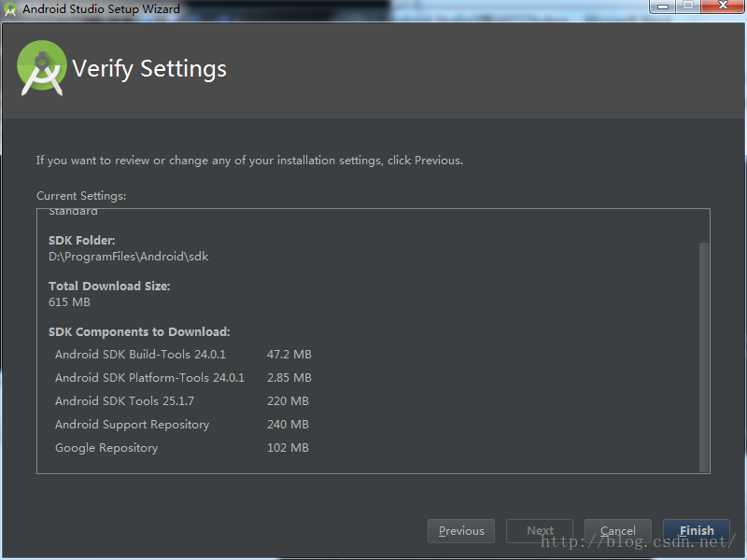
Task: Select Google Repository row
Action: pyautogui.click(x=182, y=448)
